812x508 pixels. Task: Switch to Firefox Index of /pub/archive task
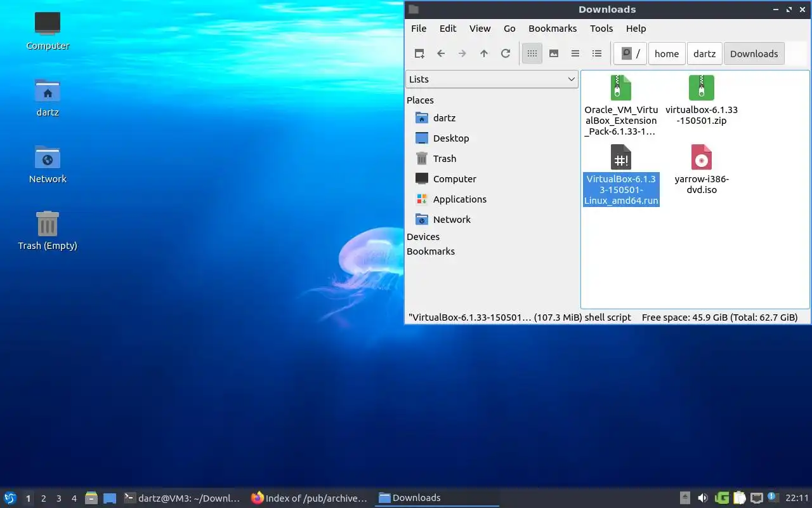pos(309,498)
